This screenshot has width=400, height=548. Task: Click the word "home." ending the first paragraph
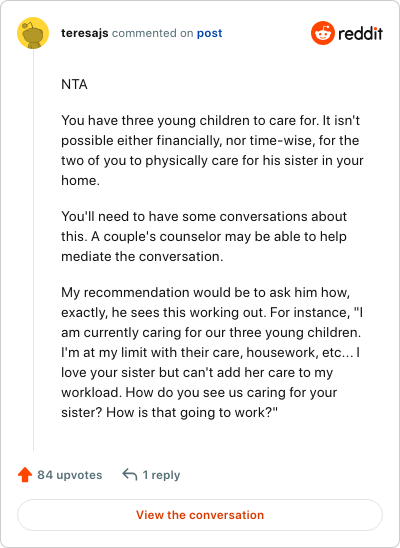tap(80, 180)
